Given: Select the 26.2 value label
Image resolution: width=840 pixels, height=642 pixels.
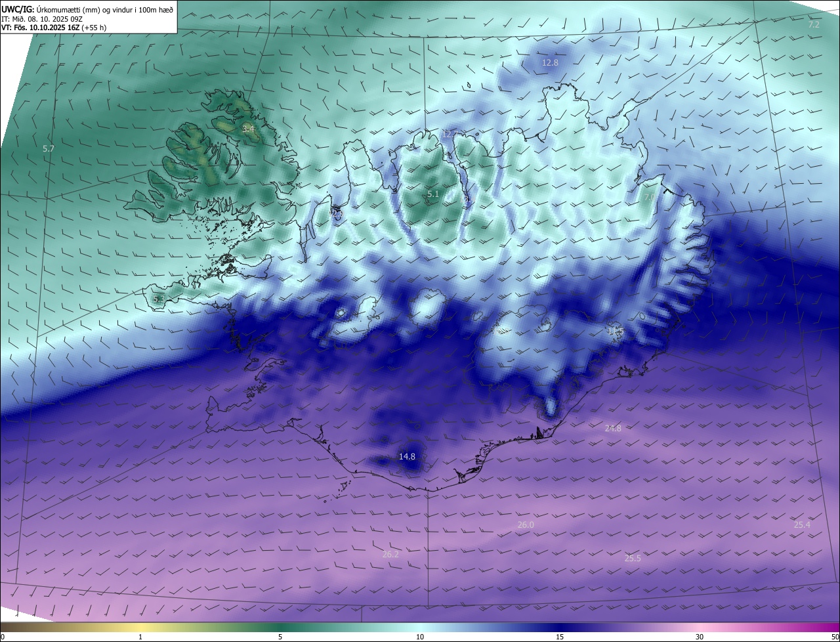Looking at the screenshot, I should point(390,555).
